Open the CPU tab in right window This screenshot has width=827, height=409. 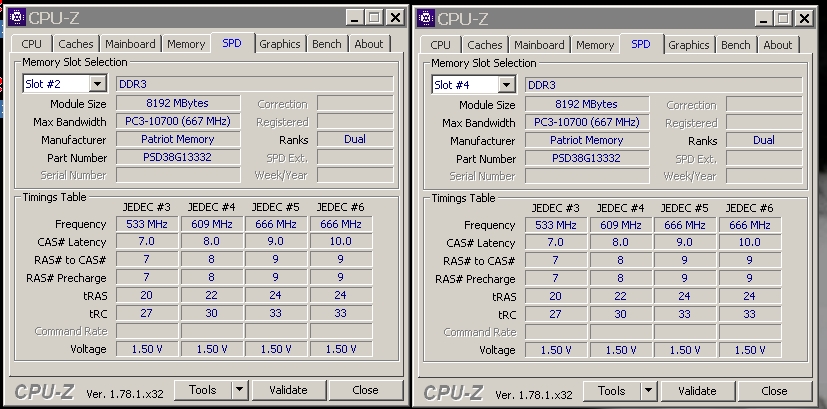pyautogui.click(x=440, y=45)
